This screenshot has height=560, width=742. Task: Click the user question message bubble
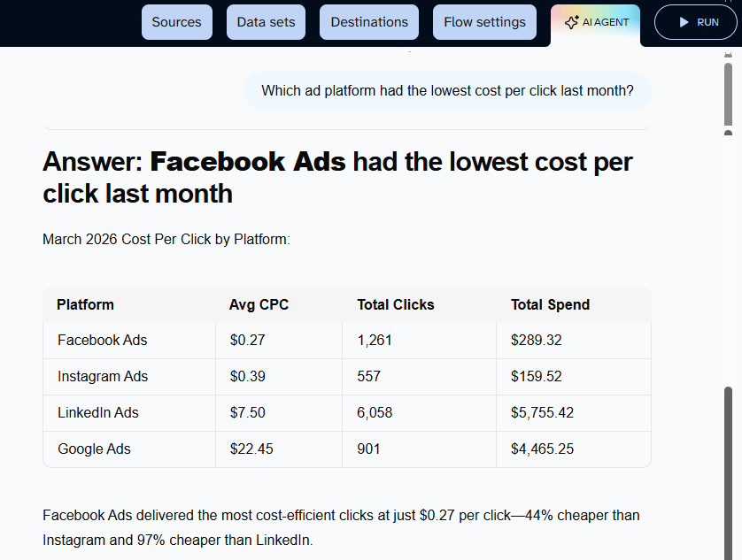447,91
